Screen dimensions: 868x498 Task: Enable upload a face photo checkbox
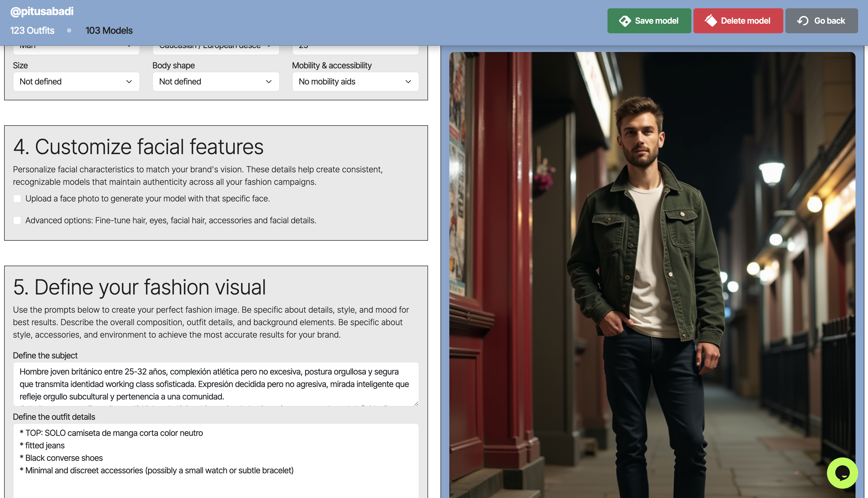tap(17, 199)
